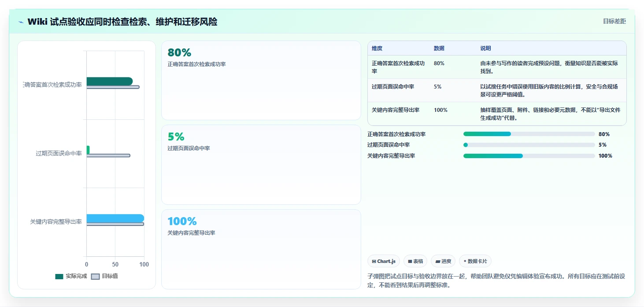This screenshot has width=644, height=307.
Task: Click the title "Wiki 试点验收应同时检查检索、维护和迁移风险"
Action: (122, 22)
